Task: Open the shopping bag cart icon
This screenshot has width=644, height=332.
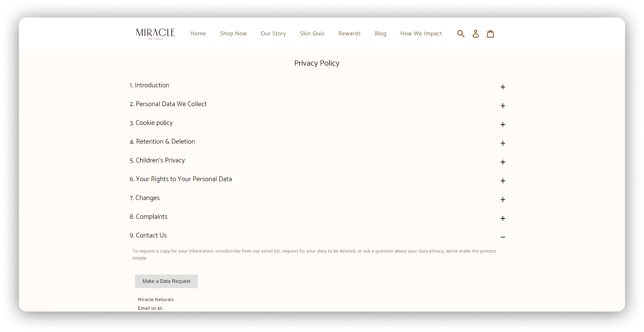Action: coord(490,34)
